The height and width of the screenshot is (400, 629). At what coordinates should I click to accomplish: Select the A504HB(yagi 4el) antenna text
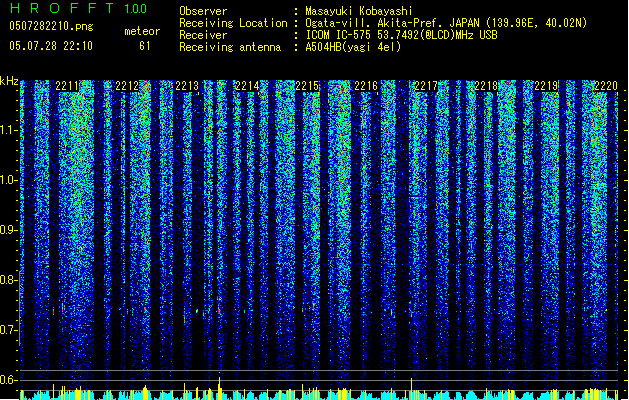coord(353,47)
